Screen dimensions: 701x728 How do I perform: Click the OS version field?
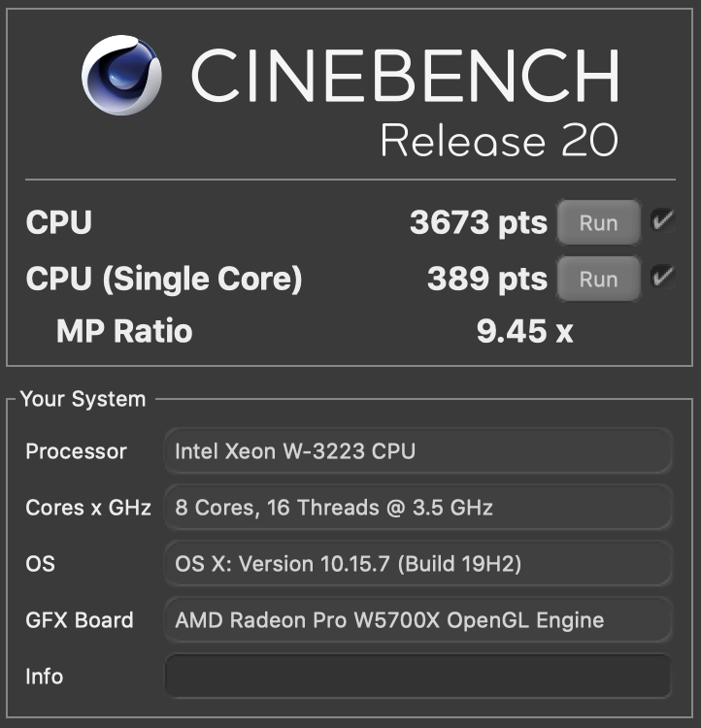click(418, 564)
